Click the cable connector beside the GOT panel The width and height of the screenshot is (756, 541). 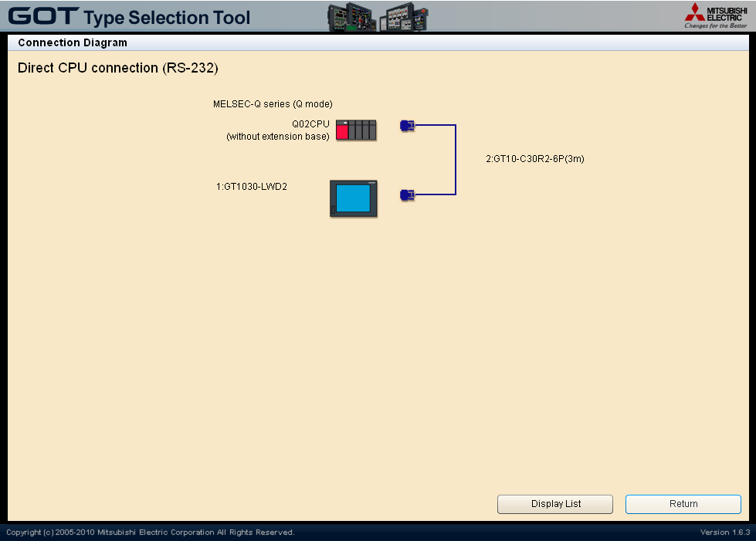pos(408,195)
